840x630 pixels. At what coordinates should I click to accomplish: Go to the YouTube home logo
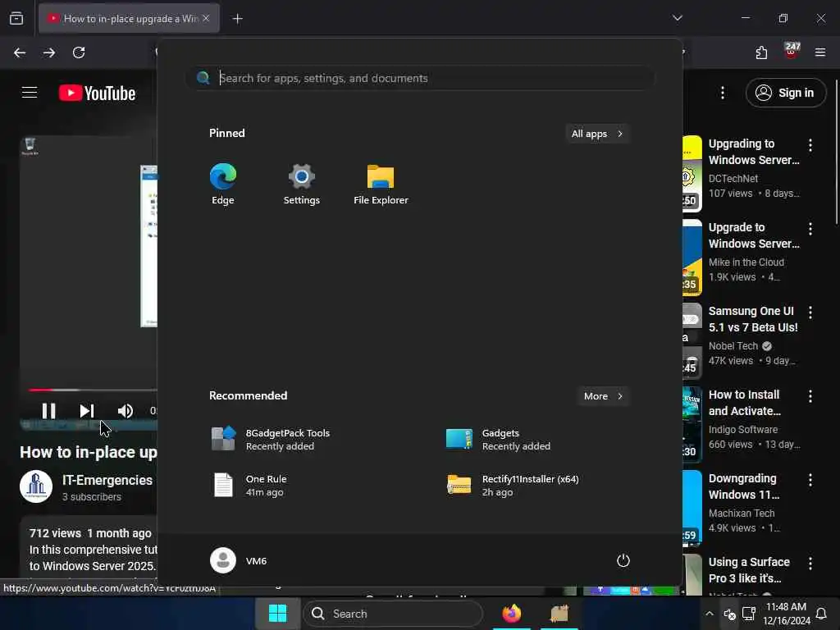pos(98,93)
